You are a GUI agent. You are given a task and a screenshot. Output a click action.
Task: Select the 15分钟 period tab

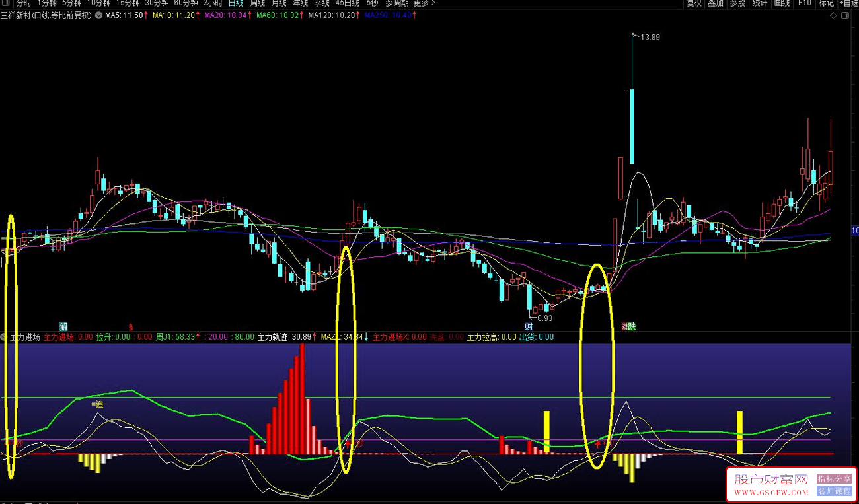click(x=128, y=3)
